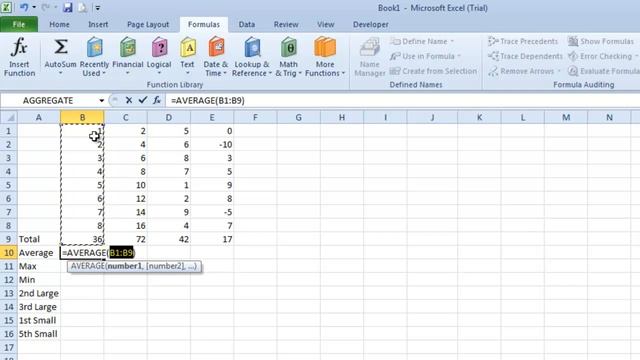Switch to the Insert tab
This screenshot has width=640, height=360.
pyautogui.click(x=98, y=24)
